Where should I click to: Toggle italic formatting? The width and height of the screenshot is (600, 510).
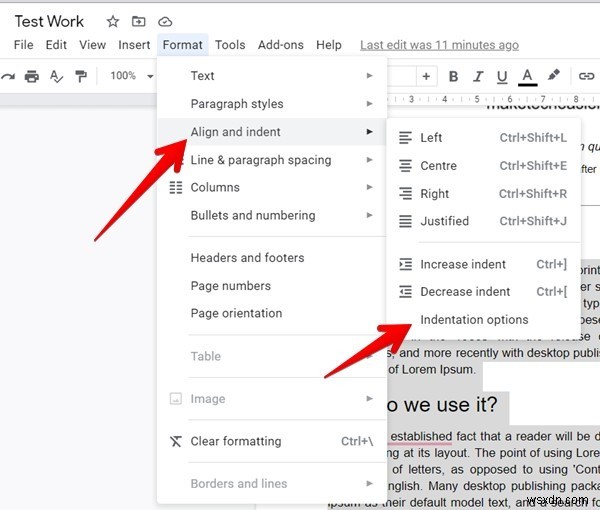click(x=478, y=77)
